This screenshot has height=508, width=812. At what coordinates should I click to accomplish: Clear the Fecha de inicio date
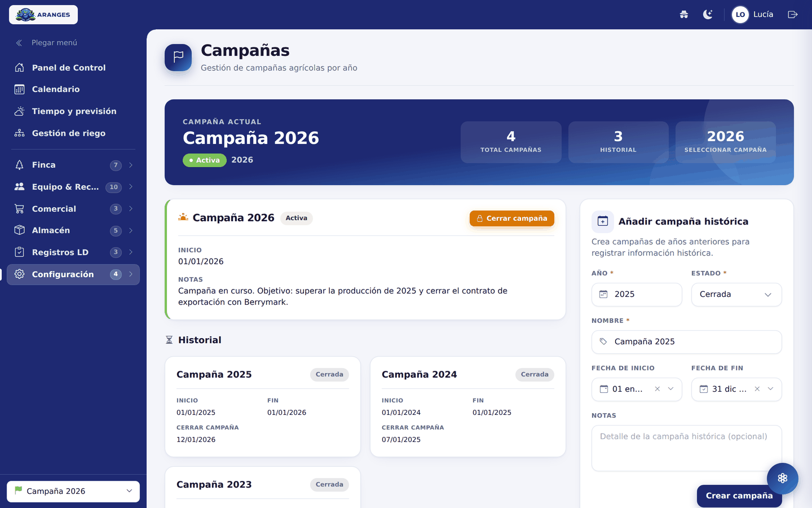click(657, 389)
